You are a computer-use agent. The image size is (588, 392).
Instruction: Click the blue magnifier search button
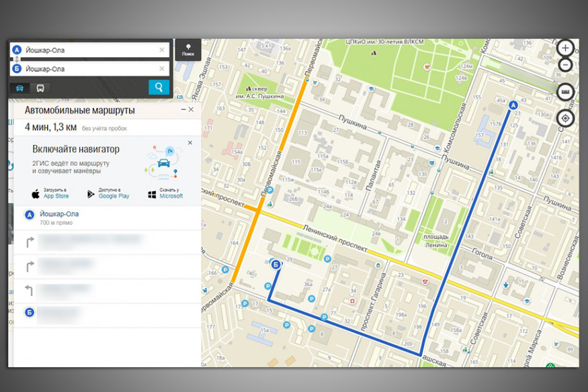(159, 87)
